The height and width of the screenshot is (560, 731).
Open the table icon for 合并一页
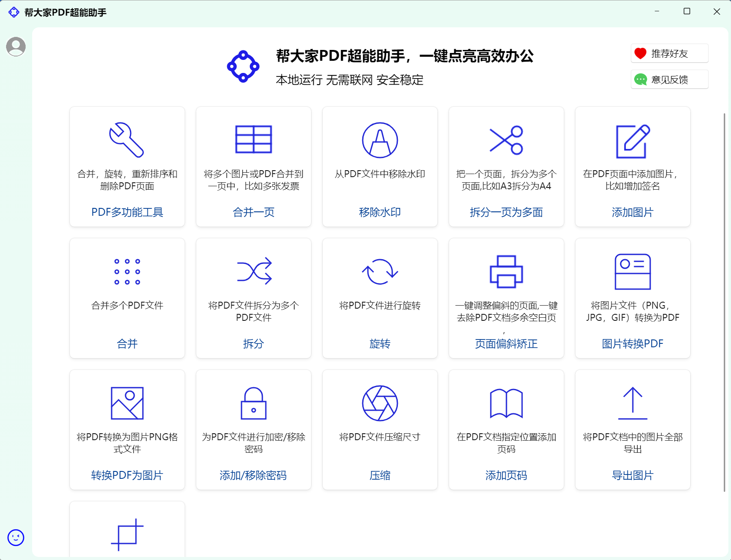tap(253, 140)
